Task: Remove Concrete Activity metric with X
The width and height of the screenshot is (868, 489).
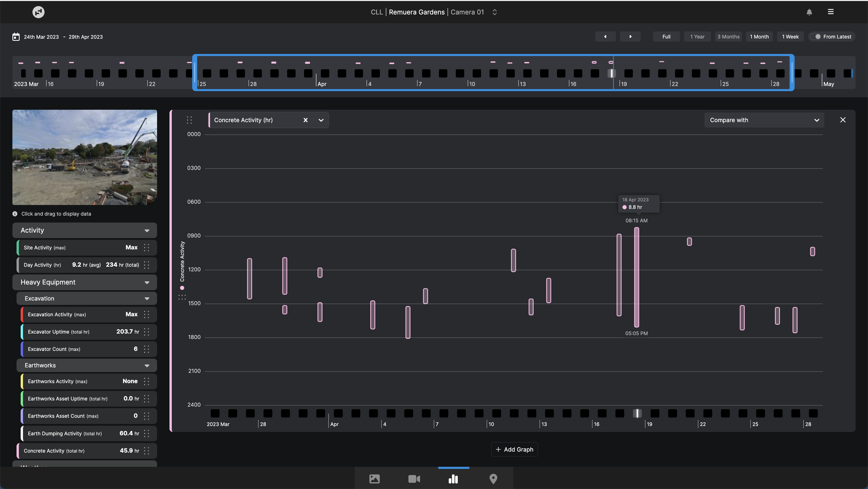Action: 305,120
